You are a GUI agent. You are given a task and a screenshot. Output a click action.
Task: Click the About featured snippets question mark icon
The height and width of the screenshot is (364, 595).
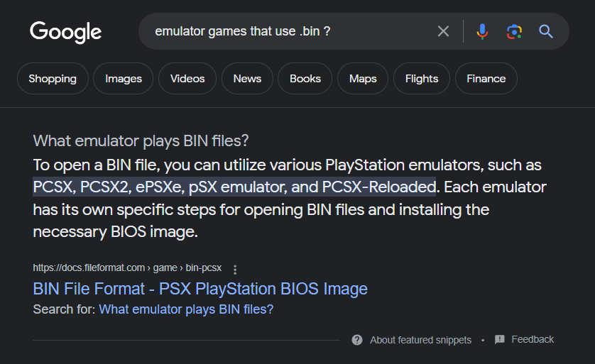[x=357, y=340]
